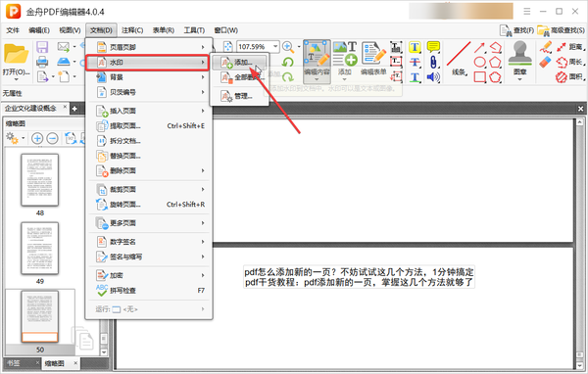Add a new document tab with plus
The width and height of the screenshot is (588, 374).
coord(74,109)
